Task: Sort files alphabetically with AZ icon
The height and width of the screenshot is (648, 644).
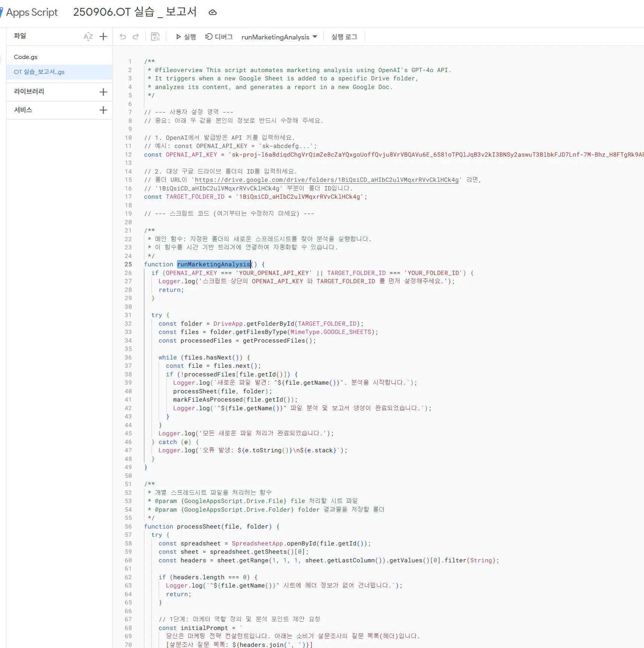Action: 88,36
